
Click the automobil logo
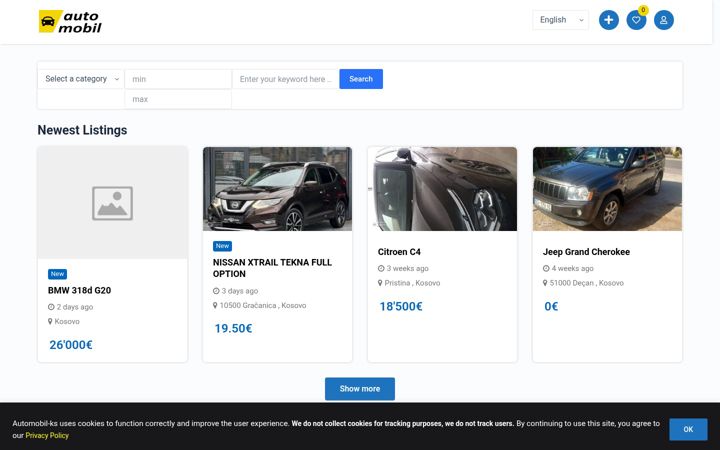70,22
